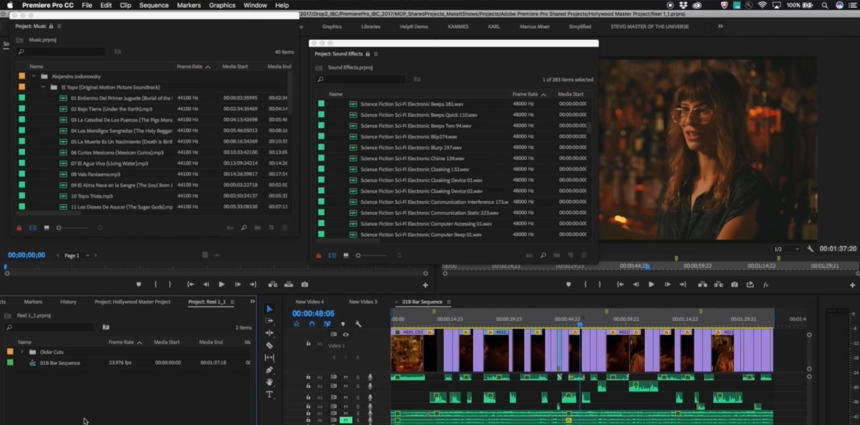Screen dimensions: 860x425
Task: Toggle Video 1 track output eye
Action: 346,335
